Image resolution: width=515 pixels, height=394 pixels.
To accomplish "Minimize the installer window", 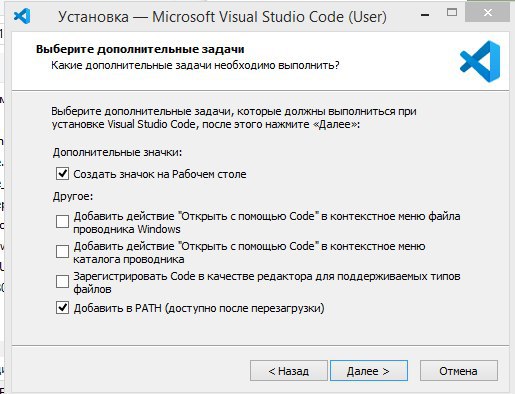I will click(425, 14).
